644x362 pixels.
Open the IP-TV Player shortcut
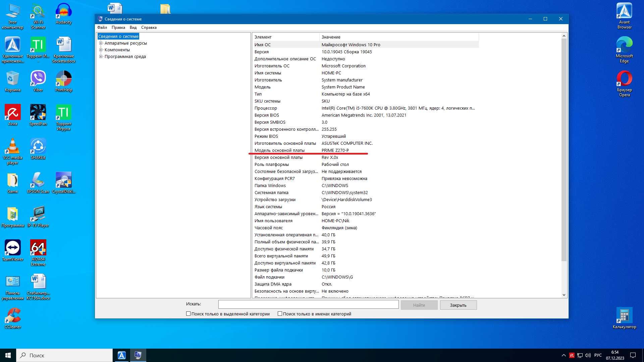click(x=38, y=217)
